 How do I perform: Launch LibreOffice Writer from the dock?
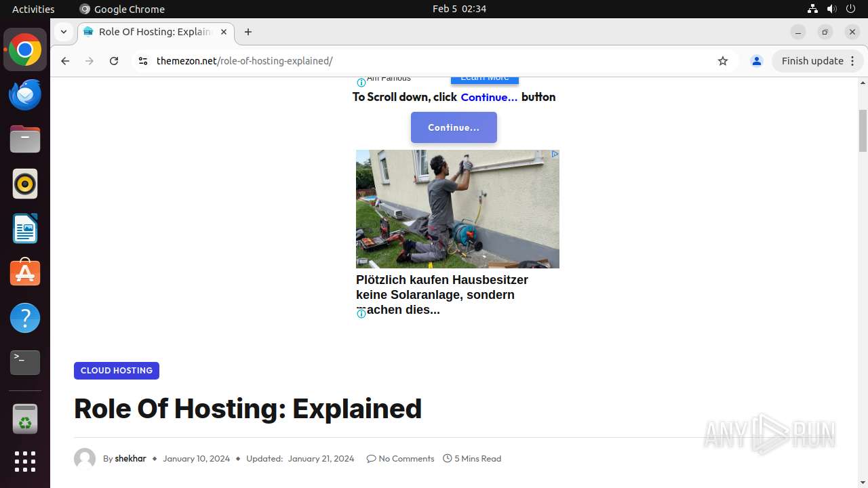click(x=25, y=228)
